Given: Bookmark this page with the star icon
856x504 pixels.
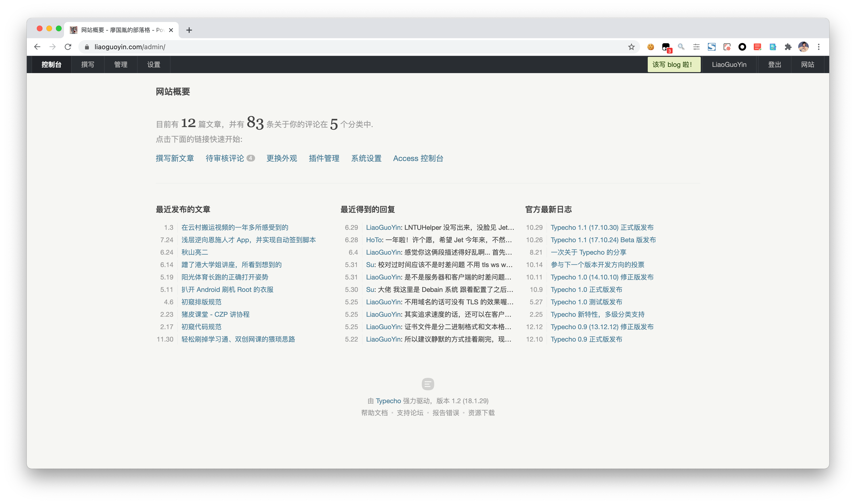Looking at the screenshot, I should [x=631, y=47].
